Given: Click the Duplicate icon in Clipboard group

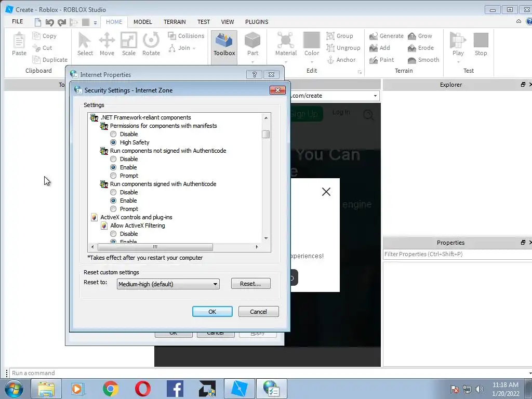Looking at the screenshot, I should 36,60.
